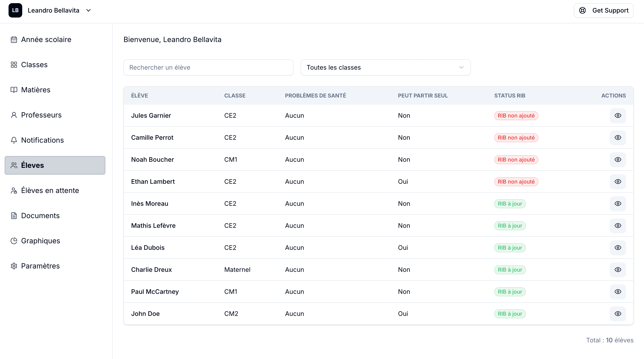The image size is (644, 359).
Task: Click the gear icon for Paramètres
Action: [x=14, y=266]
